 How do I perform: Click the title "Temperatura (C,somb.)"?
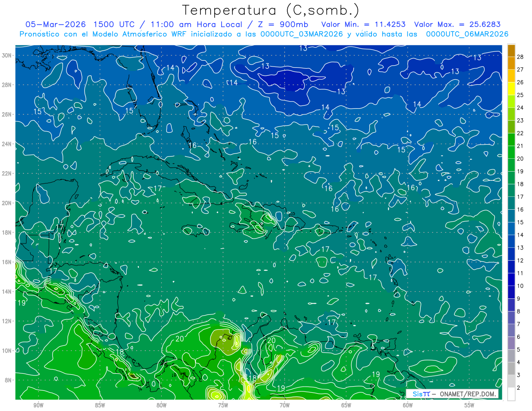[x=271, y=11]
